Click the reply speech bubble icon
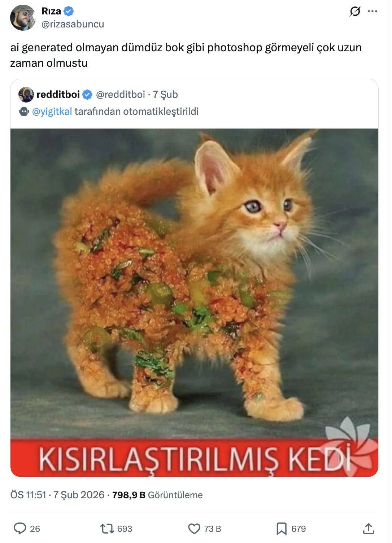The image size is (392, 543). coord(20,529)
